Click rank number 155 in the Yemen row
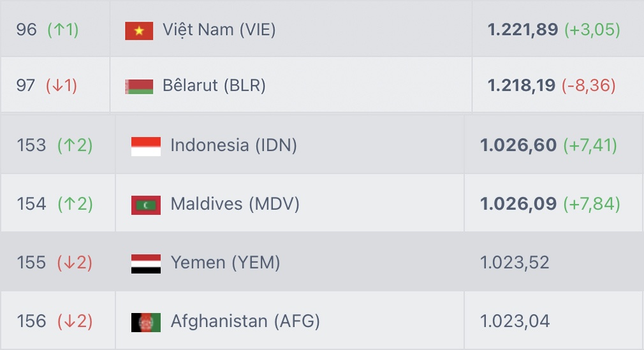The height and width of the screenshot is (350, 644). point(31,263)
